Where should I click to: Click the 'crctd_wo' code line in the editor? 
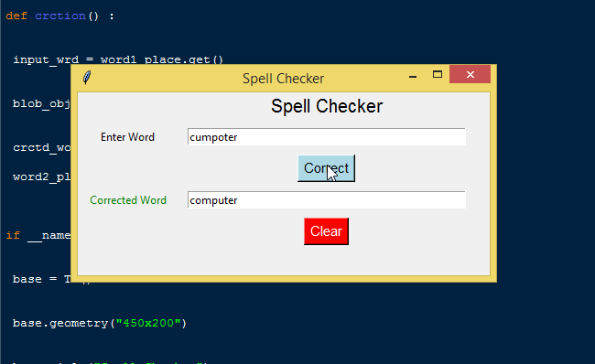(41, 147)
